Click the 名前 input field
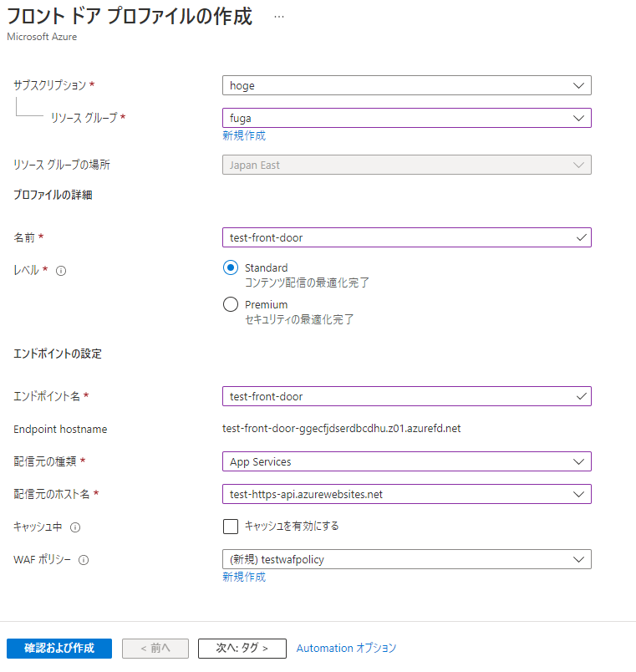The width and height of the screenshot is (636, 672). [x=407, y=237]
